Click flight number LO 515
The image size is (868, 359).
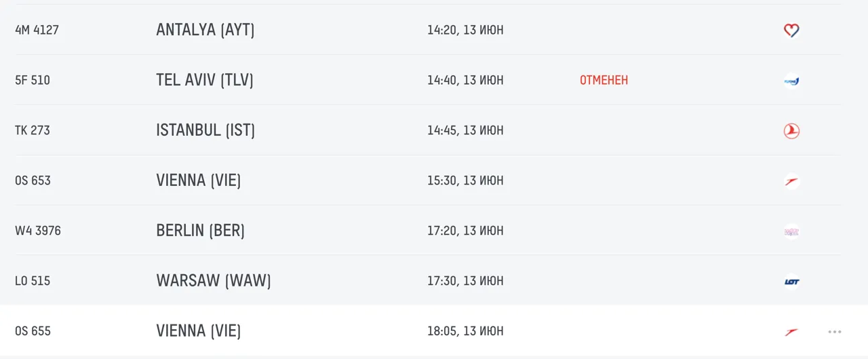pyautogui.click(x=33, y=281)
